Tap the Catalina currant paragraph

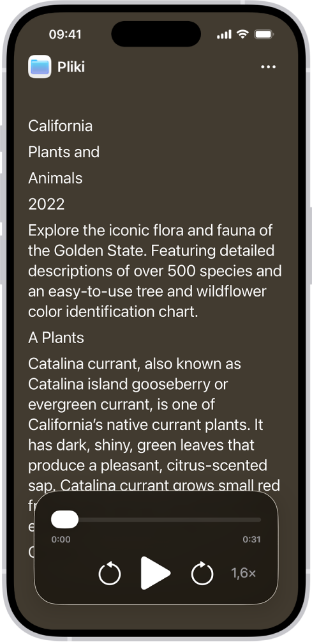coord(154,425)
